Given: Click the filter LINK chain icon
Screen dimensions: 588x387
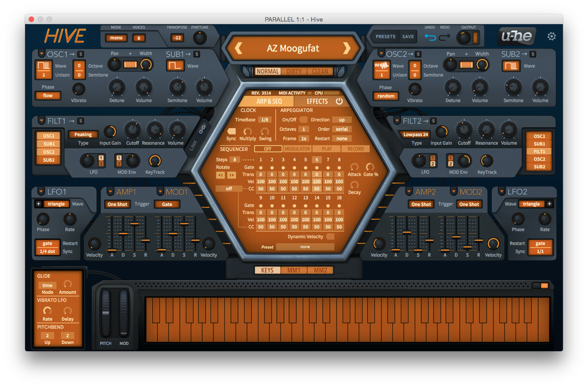Looking at the screenshot, I should coord(202,129).
